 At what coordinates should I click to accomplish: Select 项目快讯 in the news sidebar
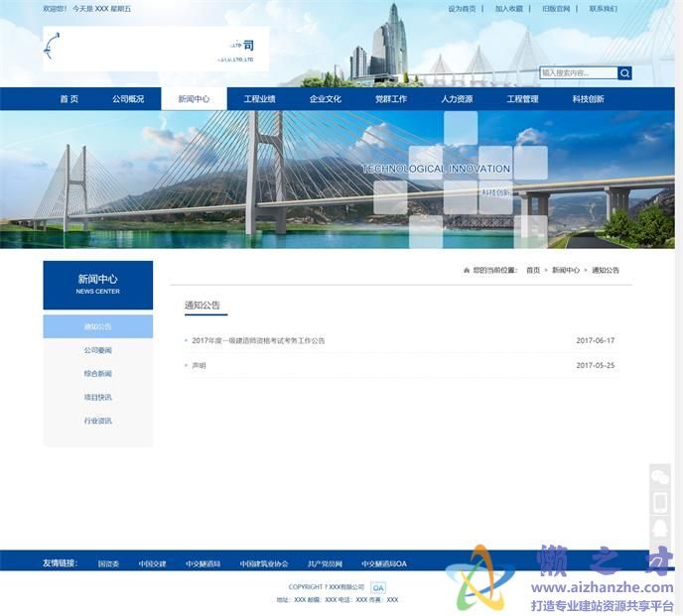coord(98,397)
